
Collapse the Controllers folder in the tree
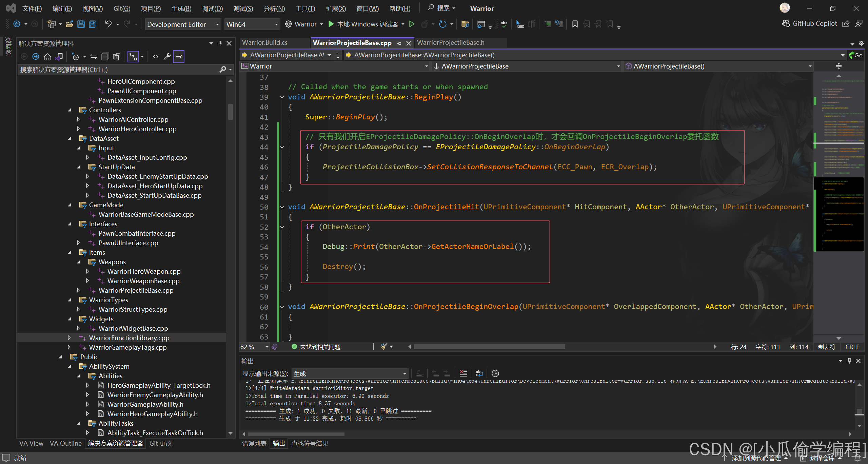(x=70, y=110)
